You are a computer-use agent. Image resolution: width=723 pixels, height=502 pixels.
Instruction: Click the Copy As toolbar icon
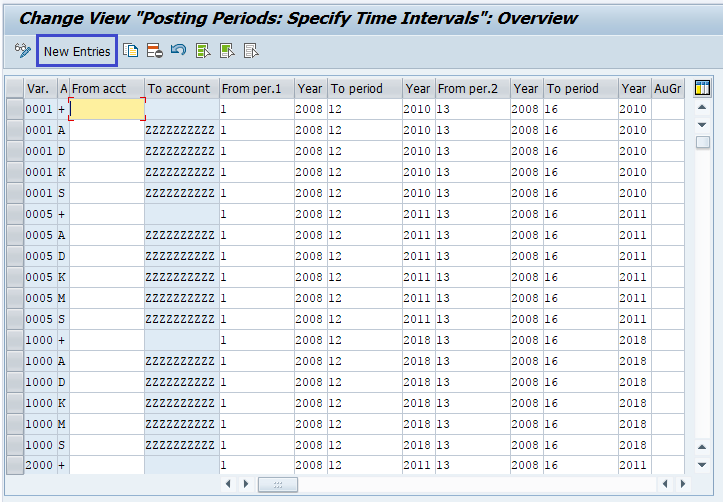pyautogui.click(x=131, y=51)
